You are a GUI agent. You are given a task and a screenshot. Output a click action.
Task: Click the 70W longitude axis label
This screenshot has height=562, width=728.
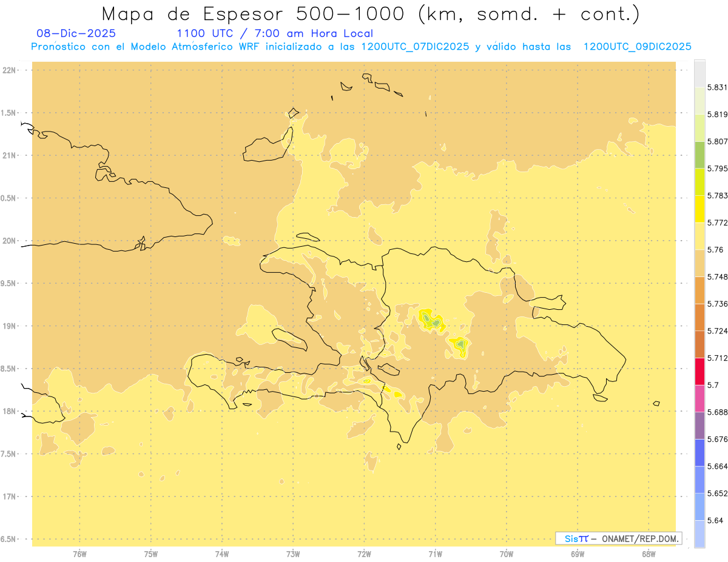coord(507,554)
